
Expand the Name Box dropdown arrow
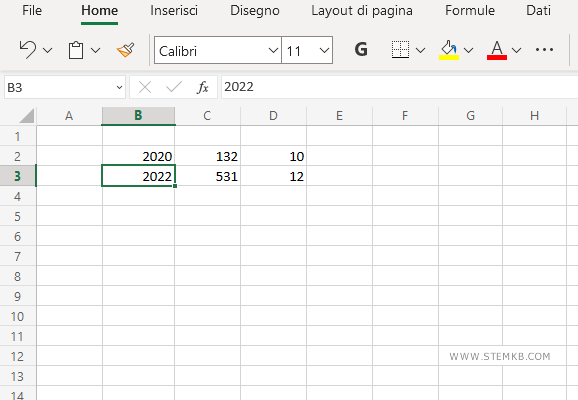119,87
